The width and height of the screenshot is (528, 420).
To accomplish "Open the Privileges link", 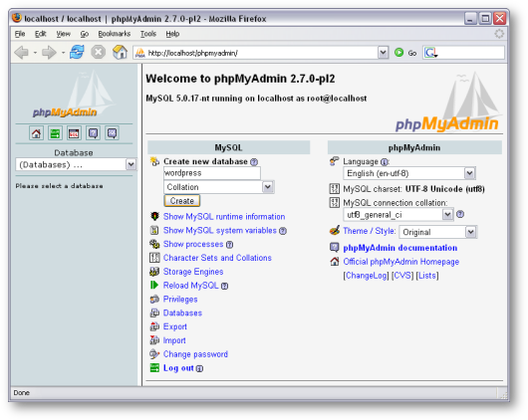I will (180, 300).
